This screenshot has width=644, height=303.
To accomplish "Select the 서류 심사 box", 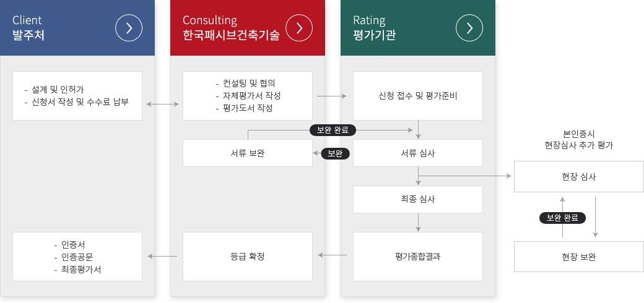I will pyautogui.click(x=418, y=153).
